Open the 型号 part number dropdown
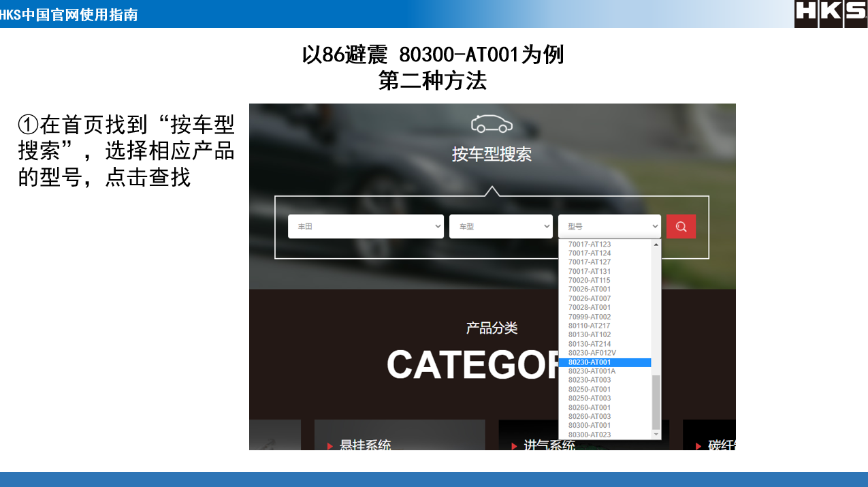 pyautogui.click(x=609, y=227)
